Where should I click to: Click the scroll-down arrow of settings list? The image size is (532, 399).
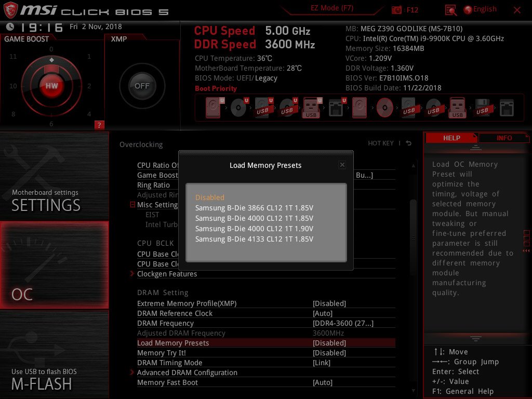(413, 391)
